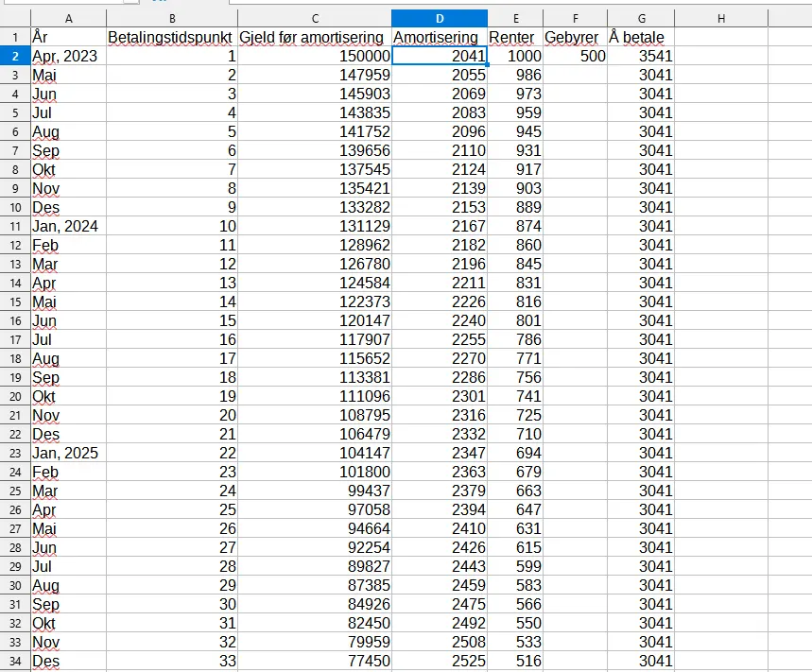Viewport: 812px width, 672px height.
Task: Select cell 'Apr, 2023'
Action: (68, 56)
